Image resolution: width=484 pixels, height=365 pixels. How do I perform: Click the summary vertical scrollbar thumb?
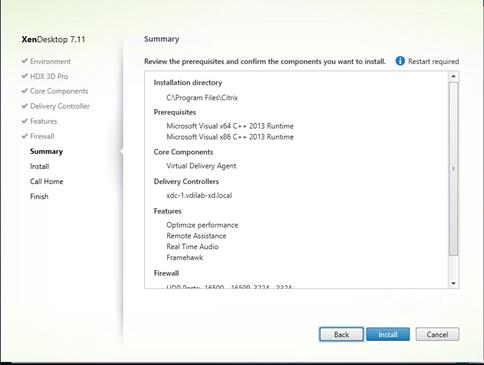[x=453, y=169]
